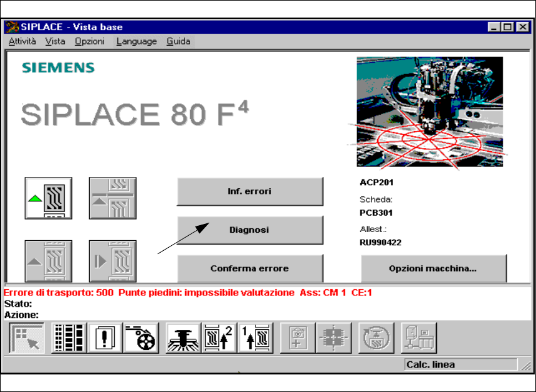Click the window resize grip corner

pyautogui.click(x=526, y=366)
